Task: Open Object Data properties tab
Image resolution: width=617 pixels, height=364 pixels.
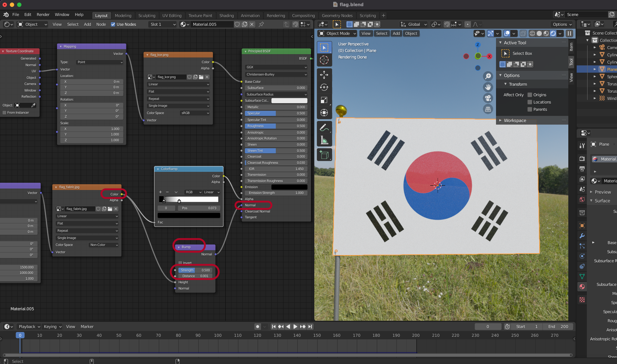Action: tap(582, 276)
